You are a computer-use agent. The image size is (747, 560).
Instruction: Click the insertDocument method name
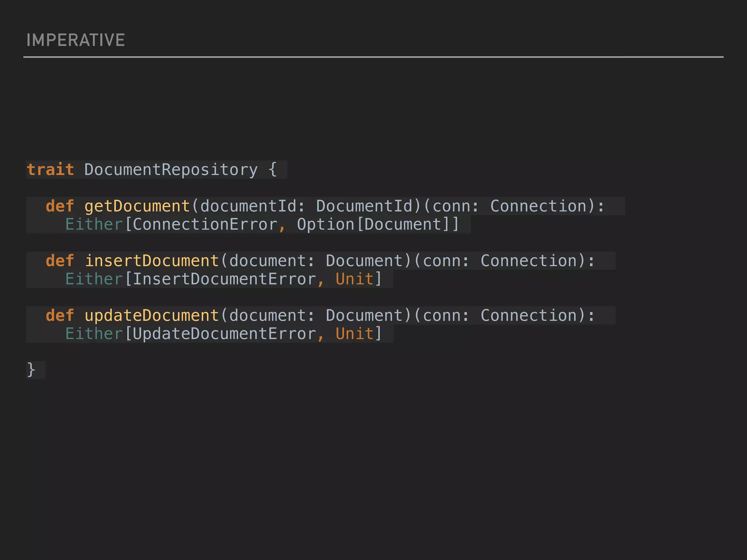tap(152, 261)
